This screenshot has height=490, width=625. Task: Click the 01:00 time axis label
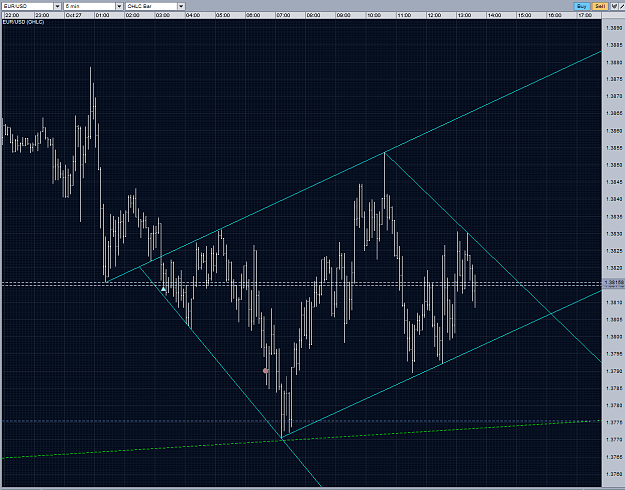pyautogui.click(x=102, y=15)
